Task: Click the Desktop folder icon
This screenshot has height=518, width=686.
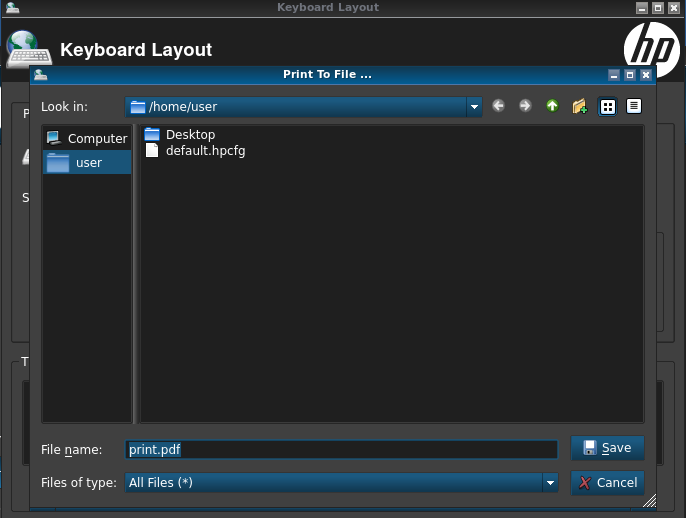Action: coord(152,134)
